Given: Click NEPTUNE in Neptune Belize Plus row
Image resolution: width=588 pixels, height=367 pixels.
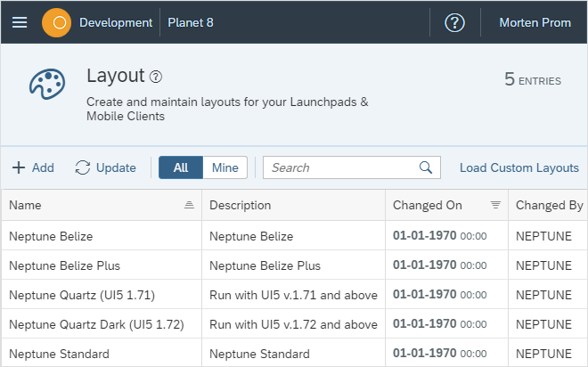Looking at the screenshot, I should pyautogui.click(x=543, y=265).
